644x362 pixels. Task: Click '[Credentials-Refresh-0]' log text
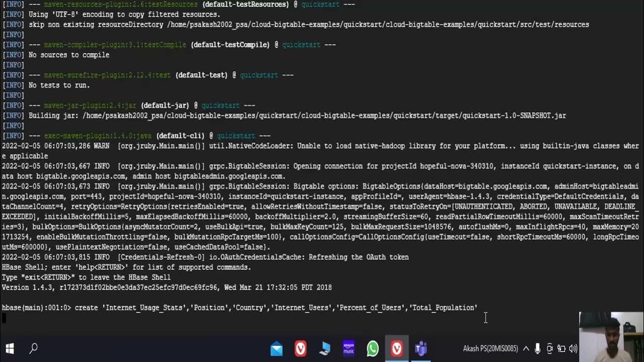click(160, 257)
